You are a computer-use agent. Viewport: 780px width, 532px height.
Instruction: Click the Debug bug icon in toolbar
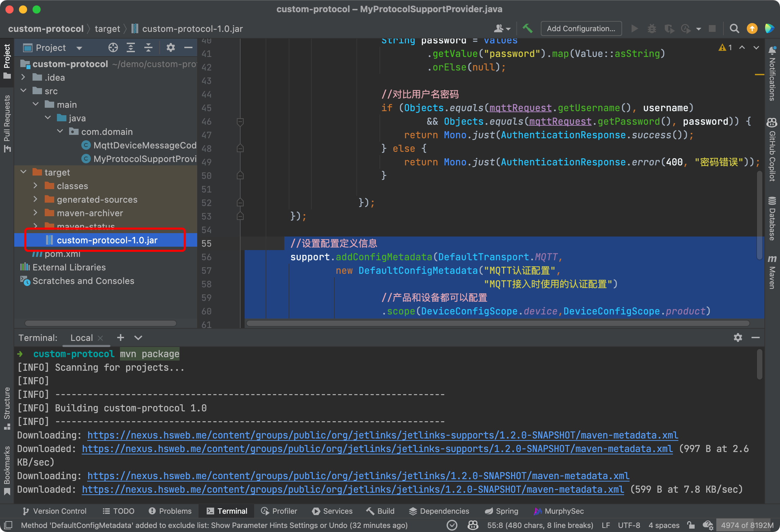click(652, 28)
